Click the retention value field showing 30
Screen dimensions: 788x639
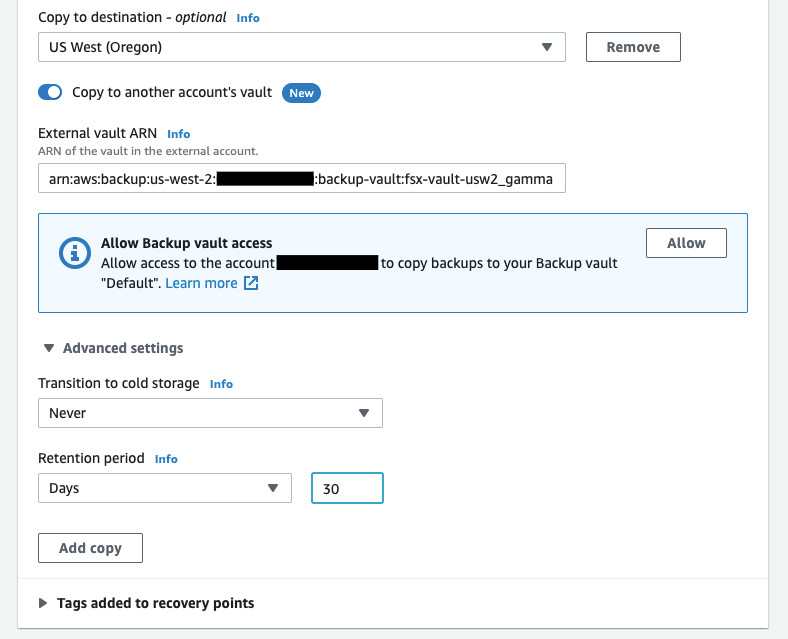click(x=347, y=488)
